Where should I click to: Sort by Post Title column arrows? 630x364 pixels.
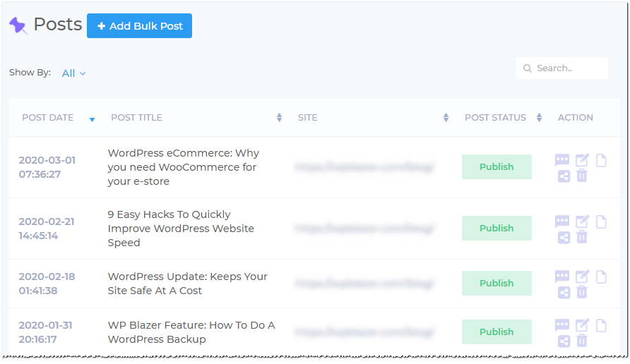coord(279,118)
